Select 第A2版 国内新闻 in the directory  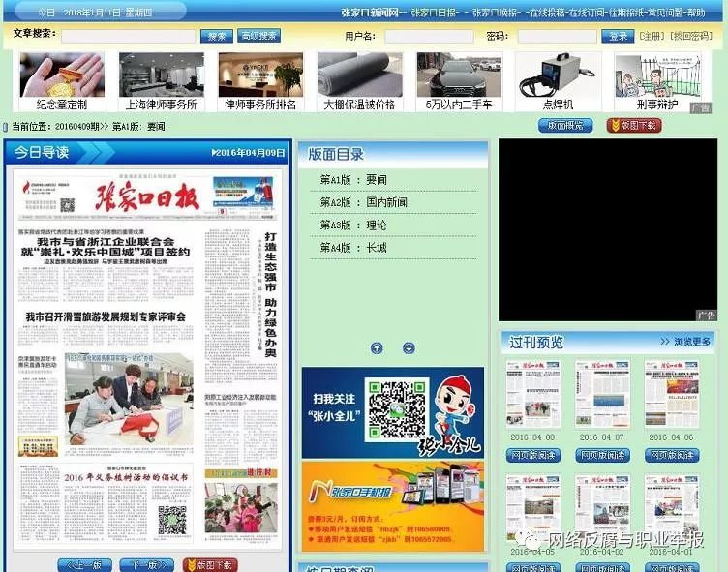[x=364, y=202]
